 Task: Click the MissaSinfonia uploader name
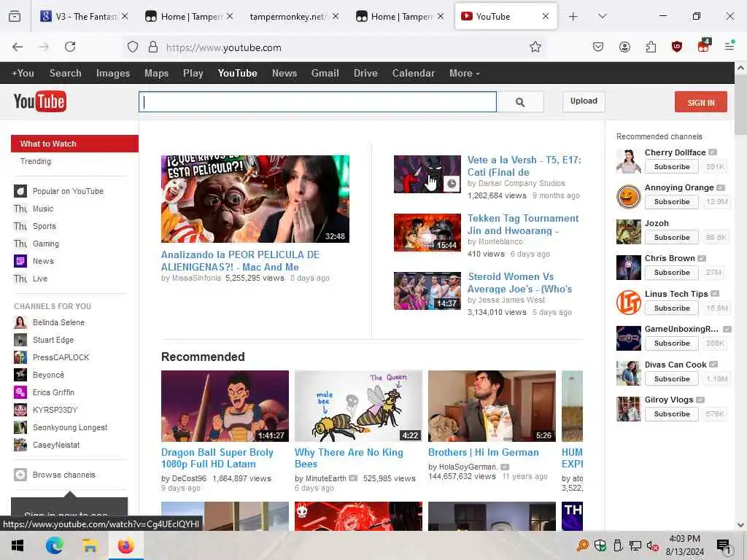(x=196, y=278)
